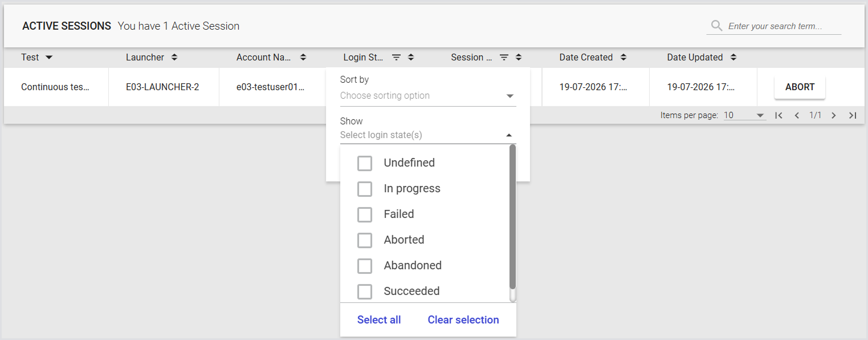Open Items per page dropdown

pos(744,115)
